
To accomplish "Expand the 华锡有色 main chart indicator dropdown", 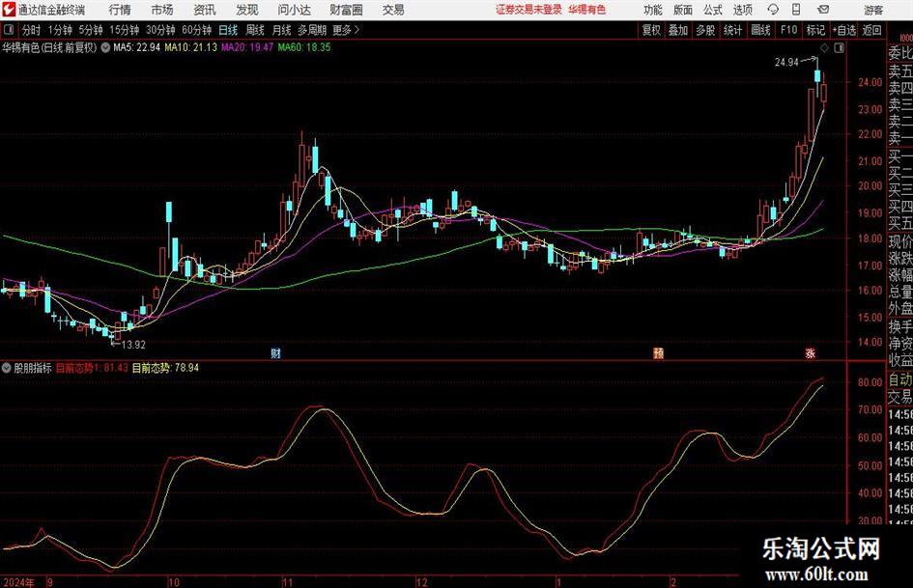I will pyautogui.click(x=105, y=47).
